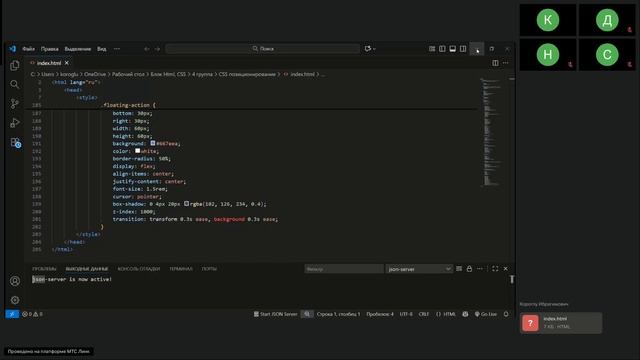Open the Search view in the activity bar
This screenshot has width=640, height=360.
pyautogui.click(x=15, y=84)
